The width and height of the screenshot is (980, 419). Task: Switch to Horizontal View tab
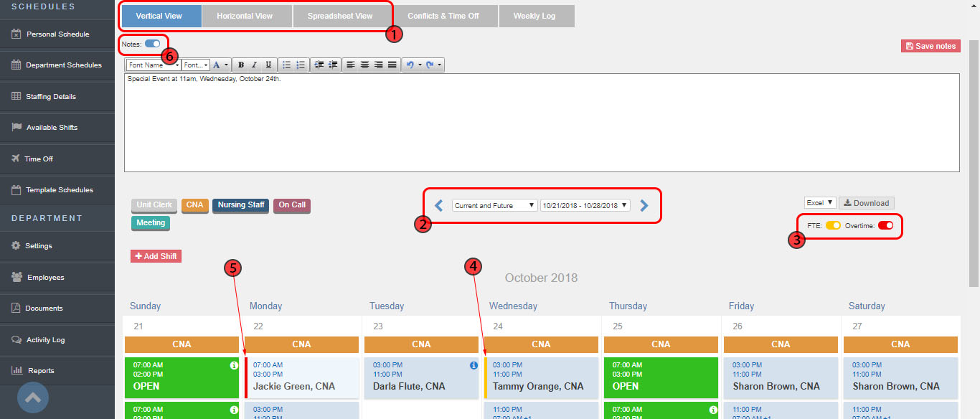(245, 16)
